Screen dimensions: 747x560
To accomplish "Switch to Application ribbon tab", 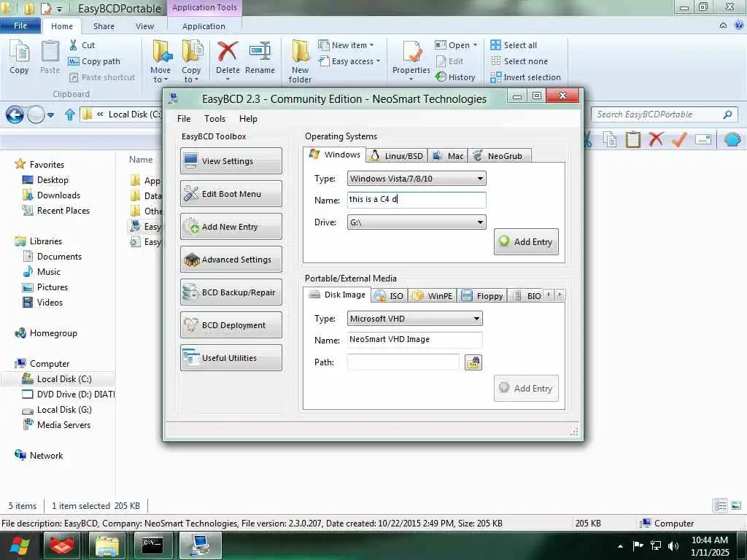I will [x=204, y=26].
